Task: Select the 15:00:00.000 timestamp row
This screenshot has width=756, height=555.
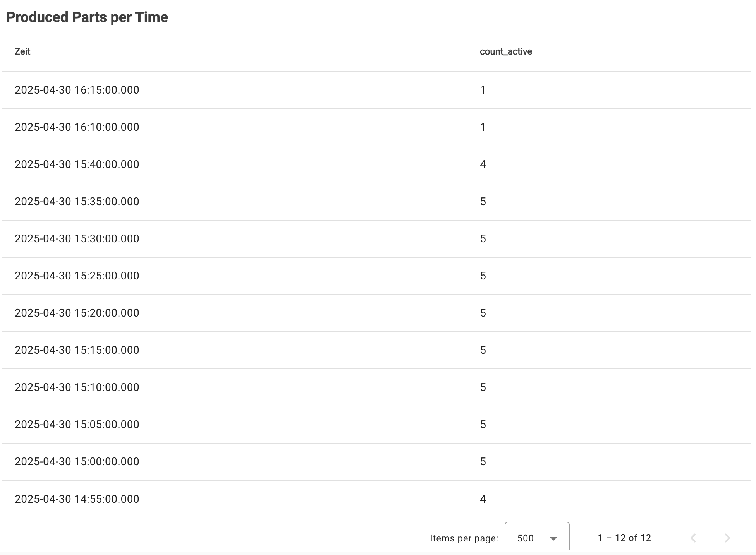Action: pos(77,462)
